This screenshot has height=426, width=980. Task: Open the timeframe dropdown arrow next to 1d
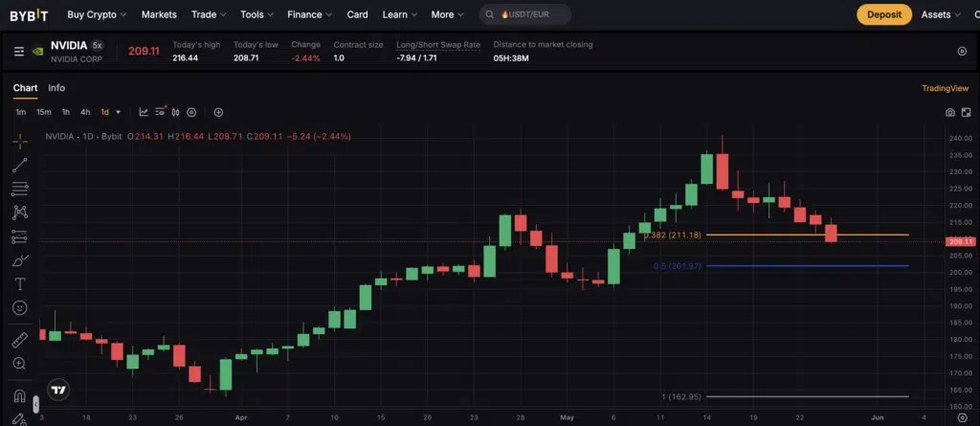(x=118, y=113)
